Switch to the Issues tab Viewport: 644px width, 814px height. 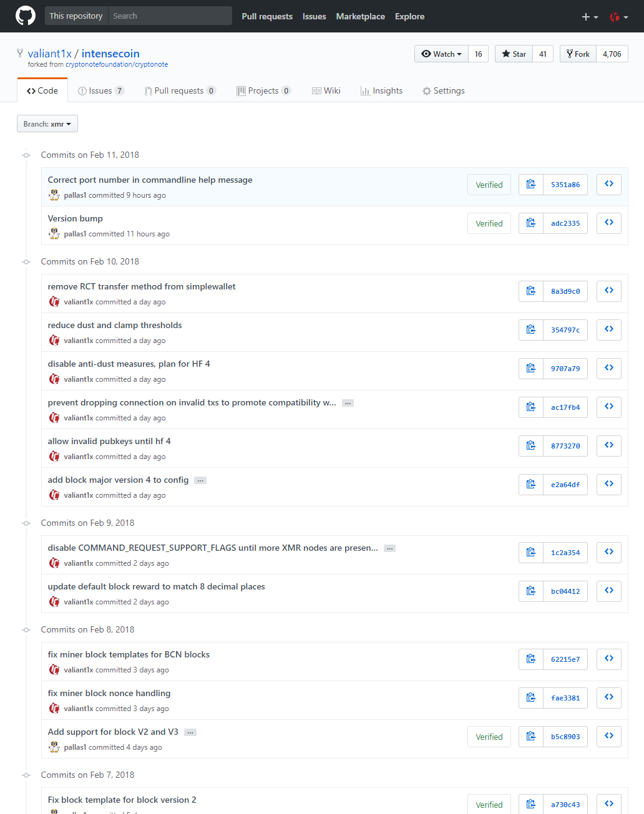click(x=101, y=90)
